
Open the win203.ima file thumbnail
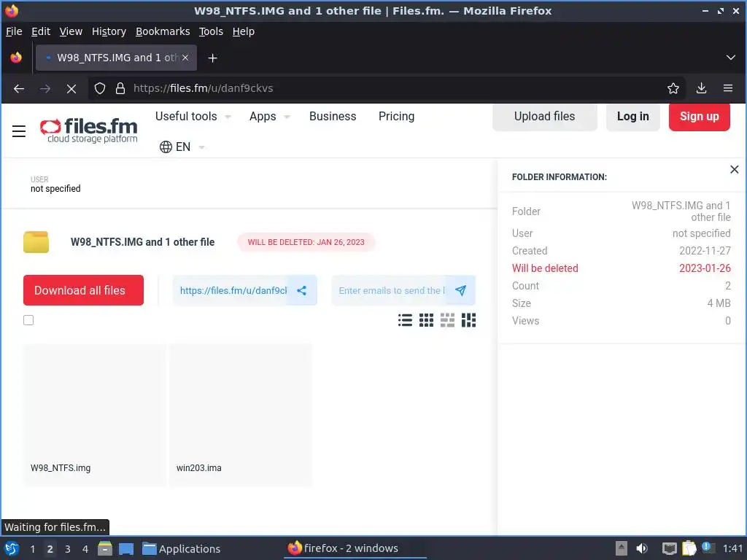[241, 415]
